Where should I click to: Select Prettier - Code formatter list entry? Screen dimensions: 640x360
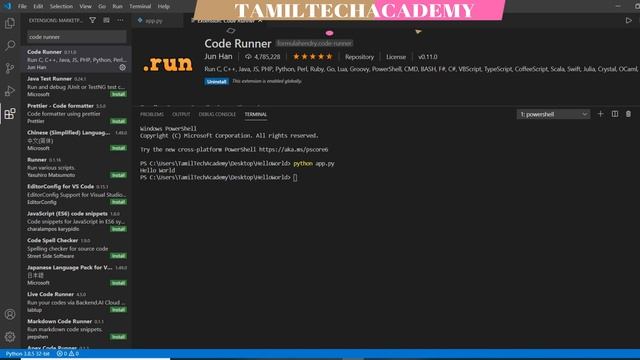coord(76,113)
